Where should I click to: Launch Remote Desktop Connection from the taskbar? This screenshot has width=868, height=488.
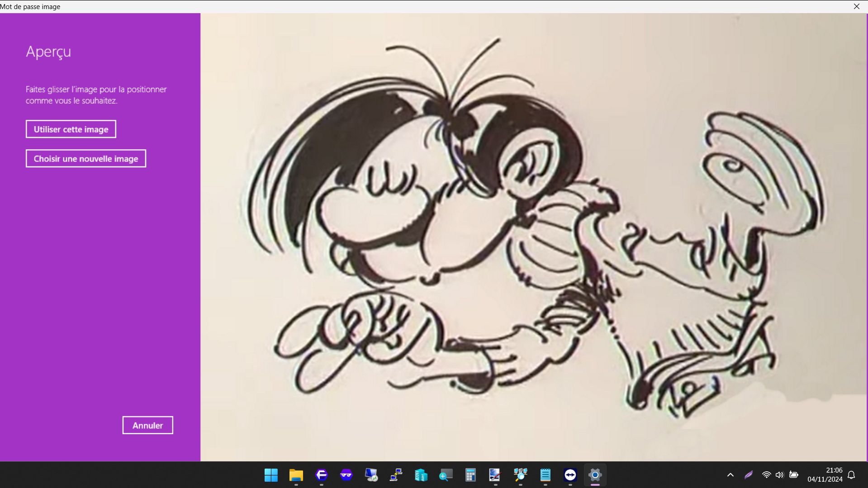coord(371,475)
